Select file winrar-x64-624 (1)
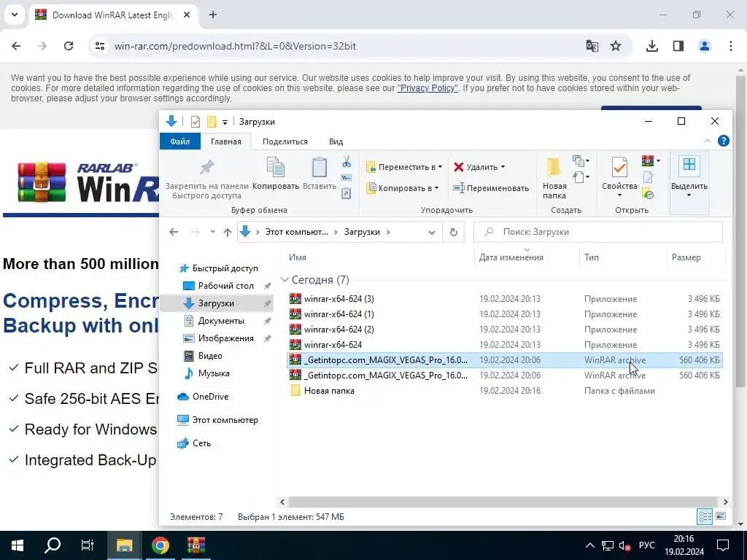 pos(505,314)
